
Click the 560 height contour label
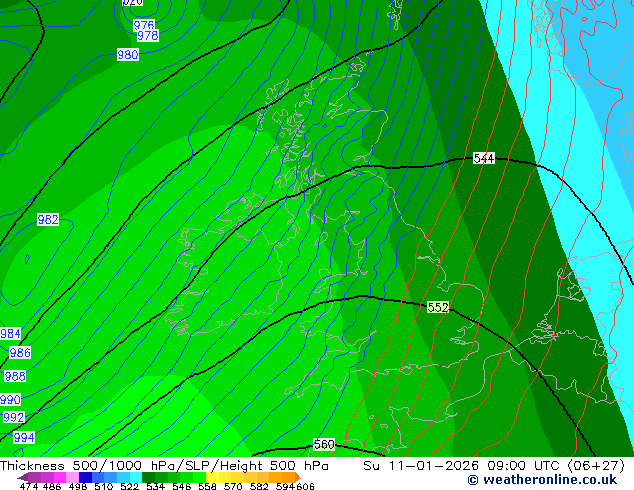tap(324, 444)
